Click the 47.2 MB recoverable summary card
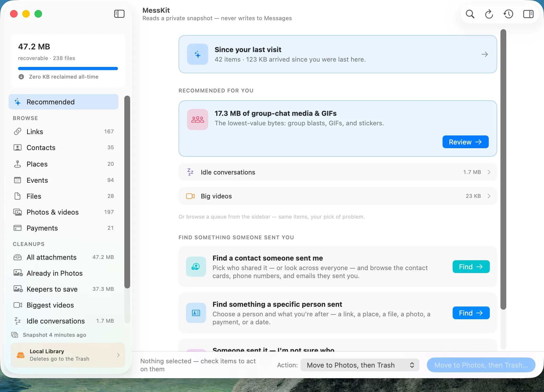 pos(68,61)
